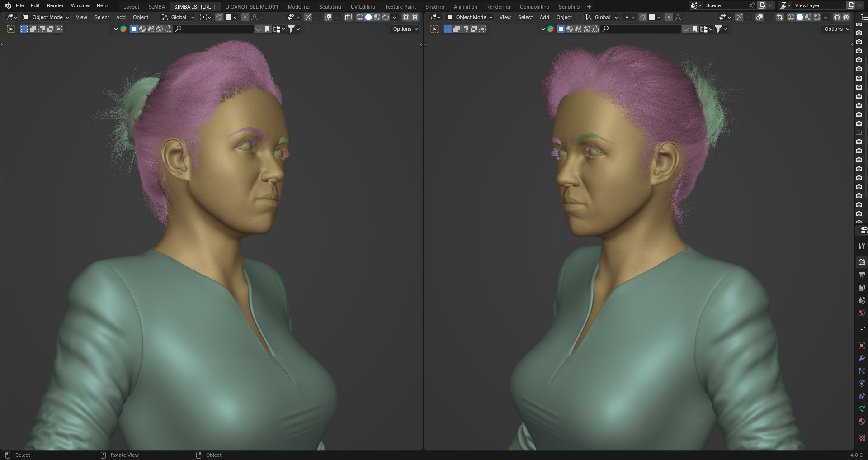Open the green Object Data properties tab
This screenshot has width=868, height=460.
click(x=861, y=409)
